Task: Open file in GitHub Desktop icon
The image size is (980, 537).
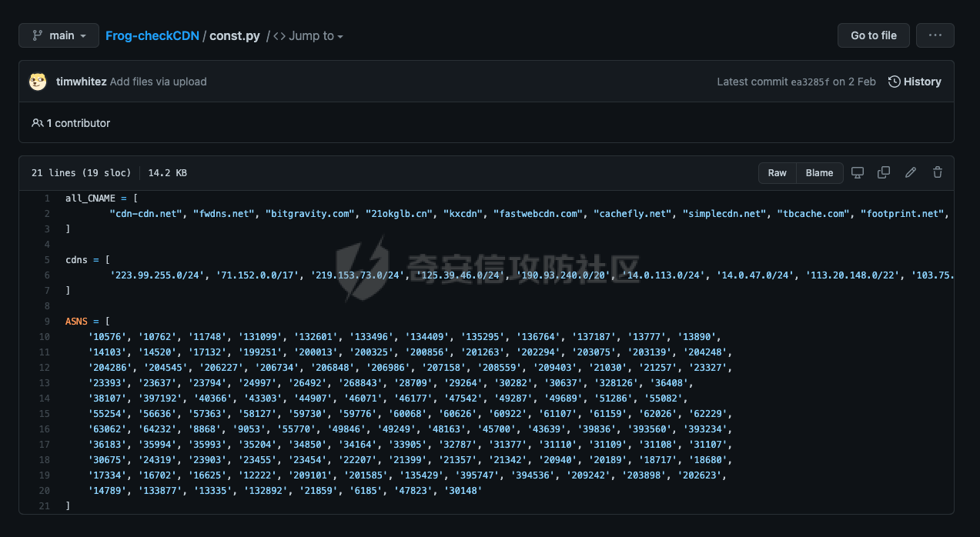Action: click(x=858, y=172)
